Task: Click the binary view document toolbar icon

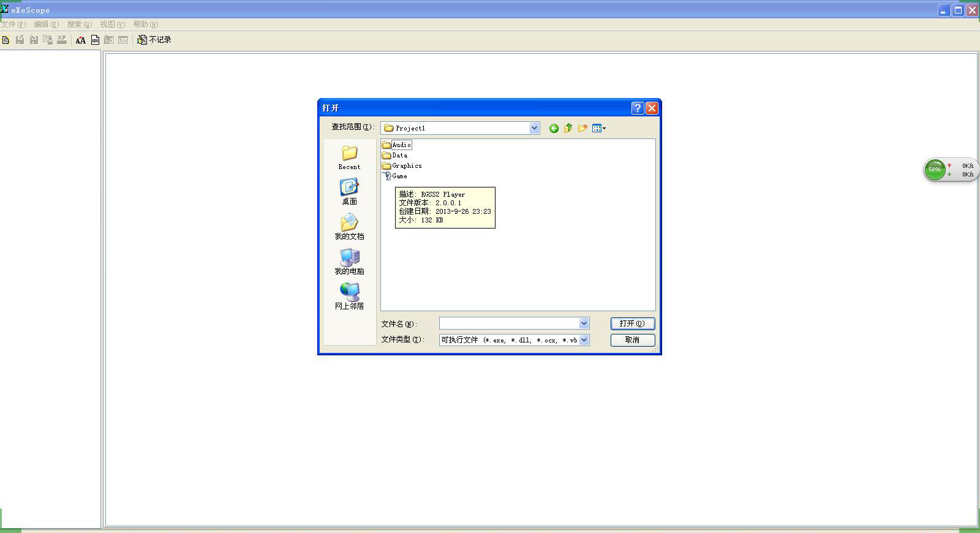Action: point(95,40)
